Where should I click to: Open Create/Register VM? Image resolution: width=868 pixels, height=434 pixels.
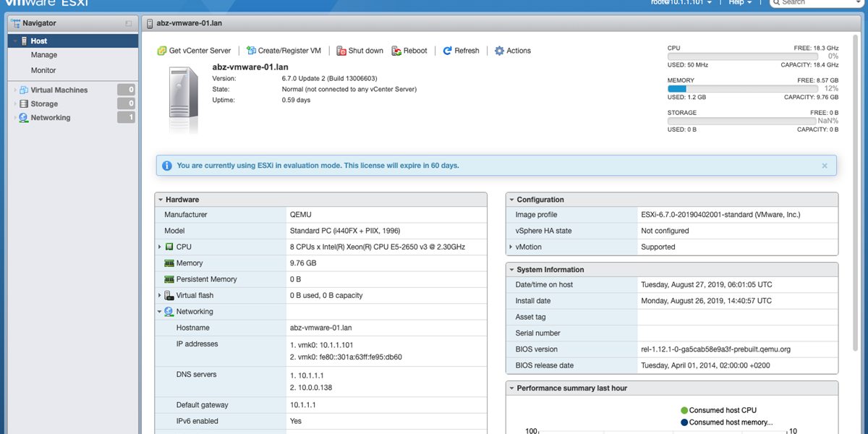284,51
